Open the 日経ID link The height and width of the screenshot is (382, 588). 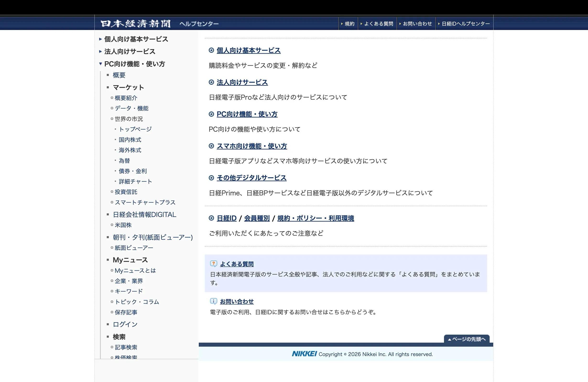click(x=227, y=218)
